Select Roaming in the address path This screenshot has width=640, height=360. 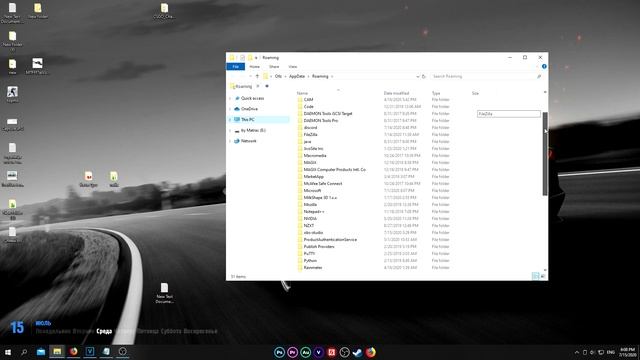(x=320, y=76)
